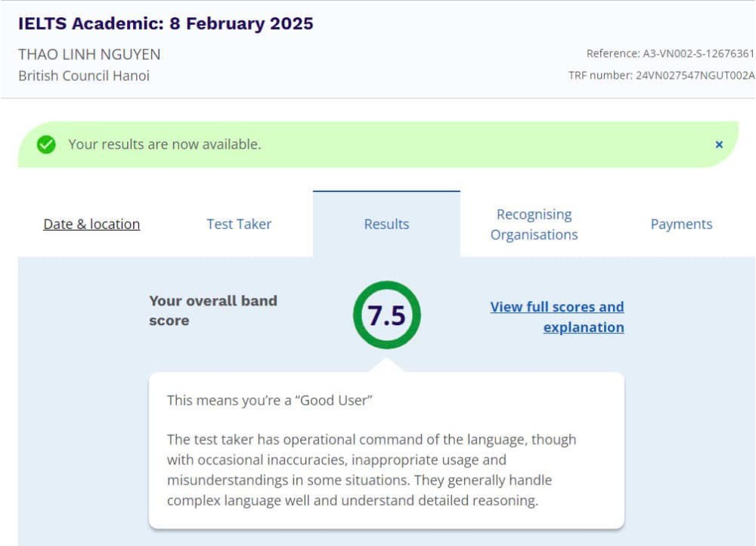Image resolution: width=756 pixels, height=546 pixels.
Task: Click the operational command explanation paragraph
Action: 370,470
